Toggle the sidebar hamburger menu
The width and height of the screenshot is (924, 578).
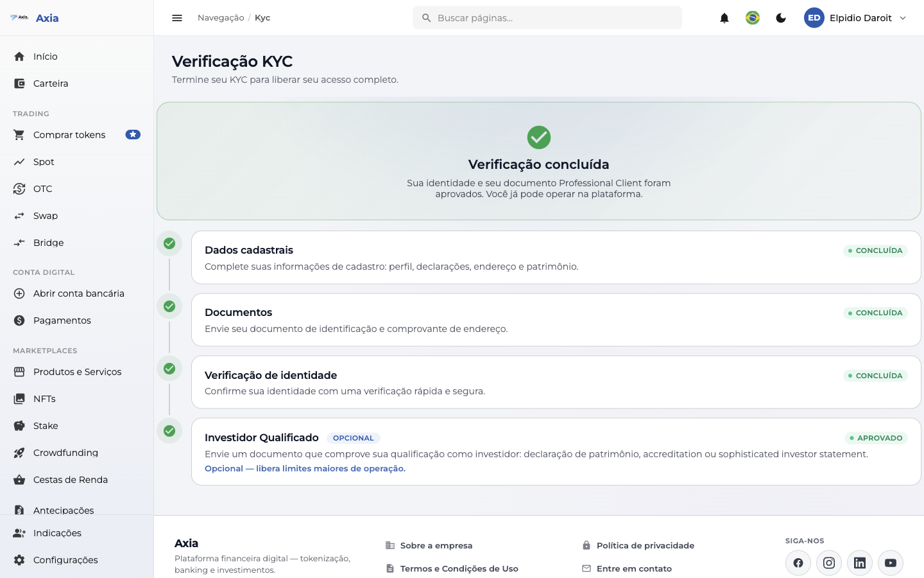(177, 18)
